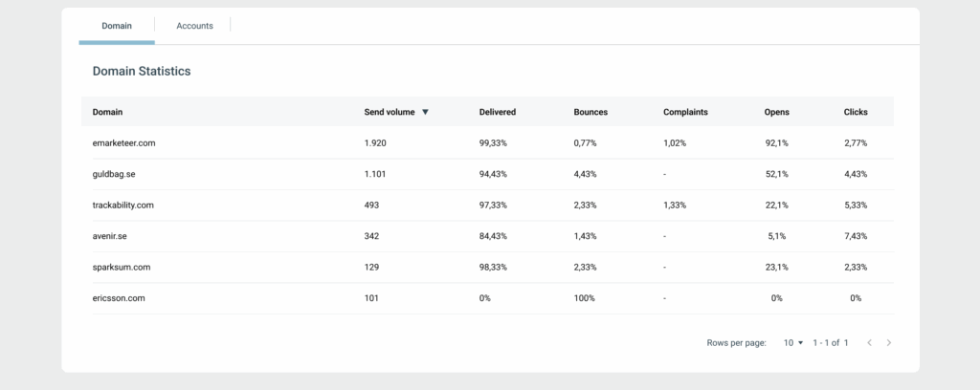Click the Opens column header
The width and height of the screenshot is (980, 390).
pos(776,112)
